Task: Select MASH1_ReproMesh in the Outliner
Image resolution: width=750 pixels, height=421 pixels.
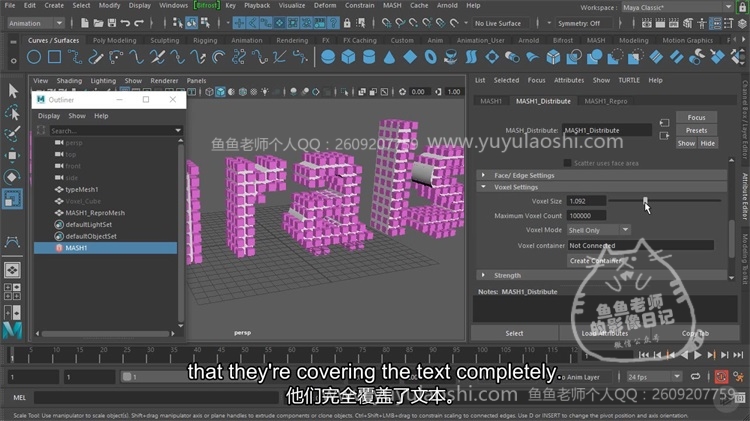Action: click(95, 213)
